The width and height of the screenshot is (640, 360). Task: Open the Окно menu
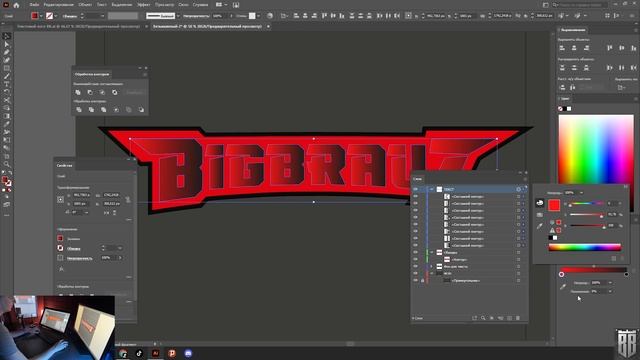pyautogui.click(x=183, y=5)
